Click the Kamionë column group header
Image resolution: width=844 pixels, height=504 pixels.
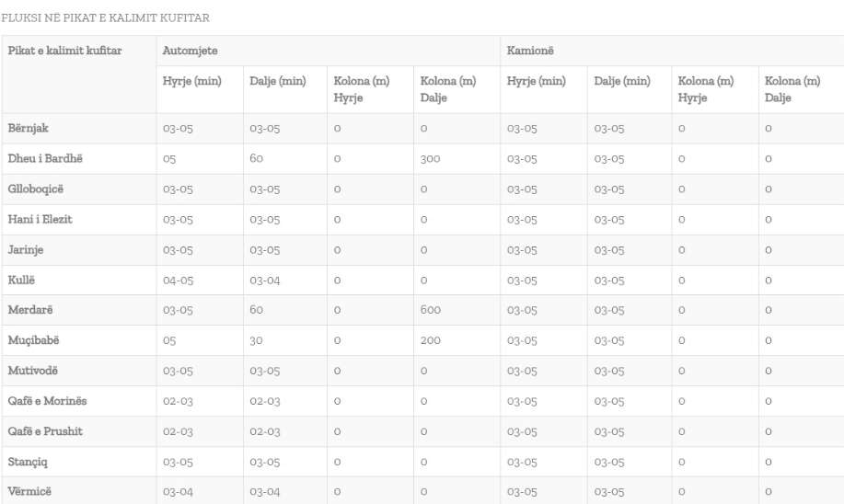(529, 51)
